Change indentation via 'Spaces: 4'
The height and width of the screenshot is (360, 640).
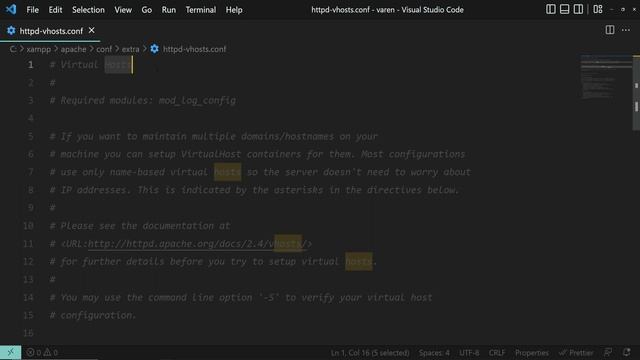(x=434, y=353)
